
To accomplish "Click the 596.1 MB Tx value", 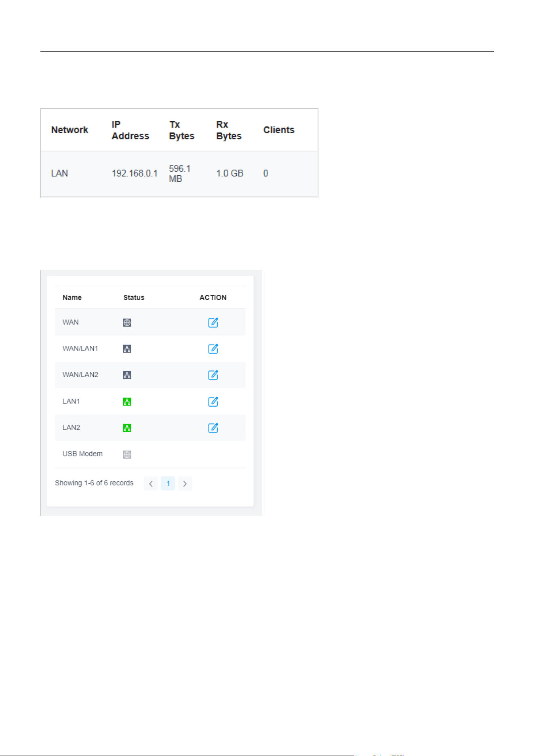I will [180, 174].
